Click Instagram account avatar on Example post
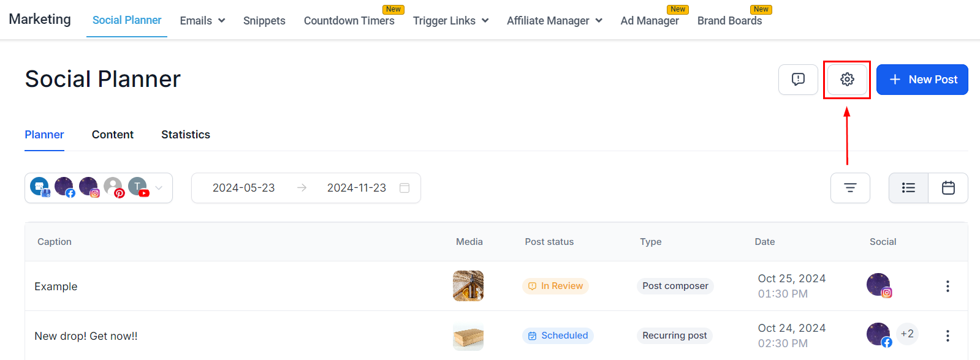 tap(879, 285)
